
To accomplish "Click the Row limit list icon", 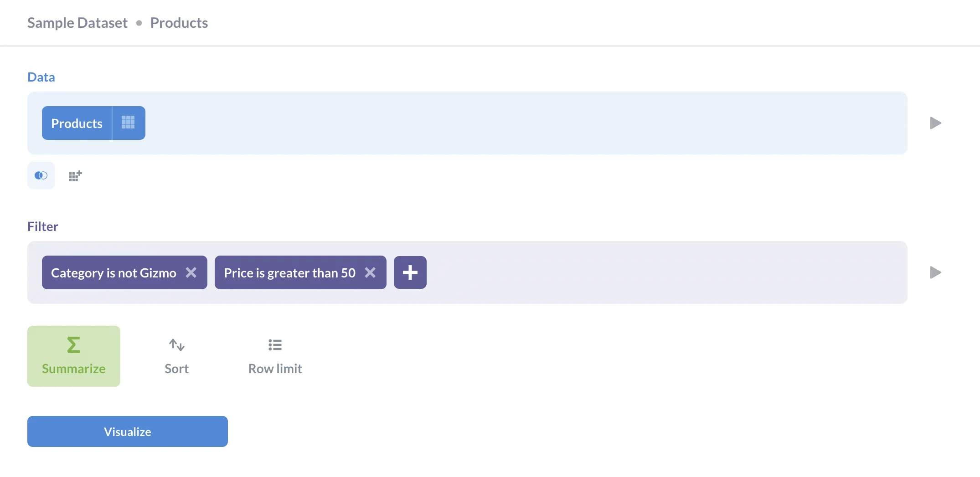I will pos(275,345).
